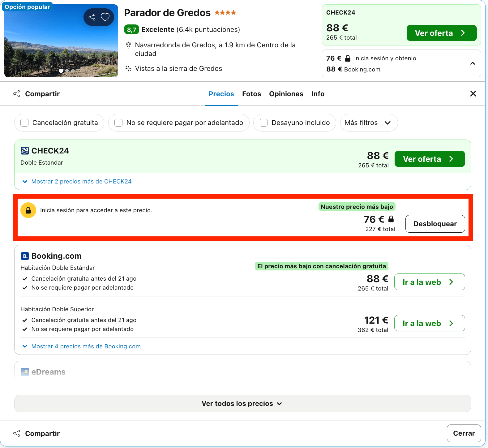Click the eDreams logo icon
This screenshot has height=448, width=488.
[25, 372]
